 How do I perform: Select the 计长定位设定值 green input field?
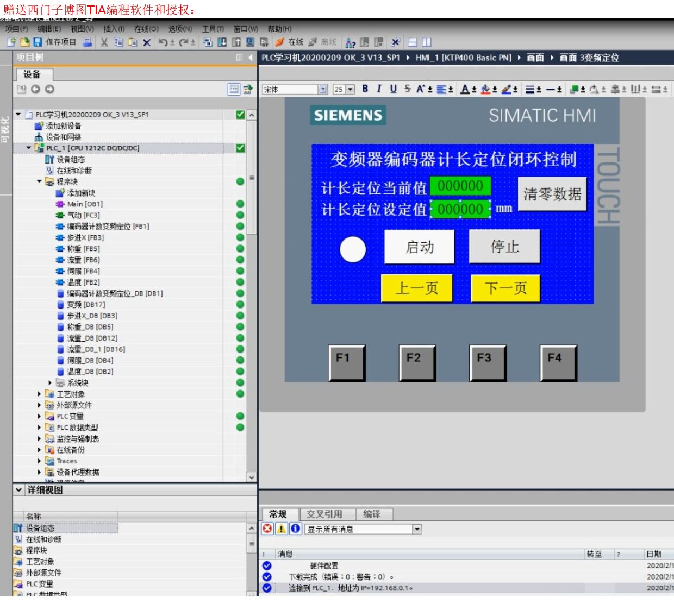point(460,209)
